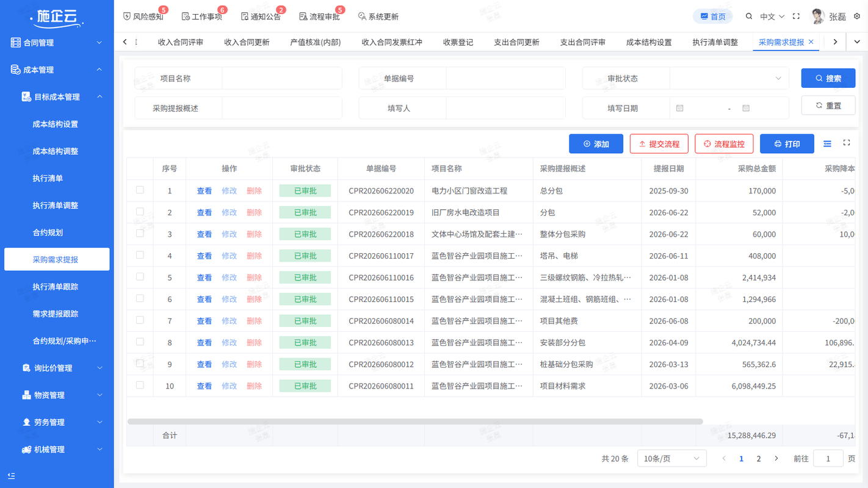The width and height of the screenshot is (868, 488).
Task: Expand the 询比价管理 sidebar menu
Action: (x=57, y=368)
